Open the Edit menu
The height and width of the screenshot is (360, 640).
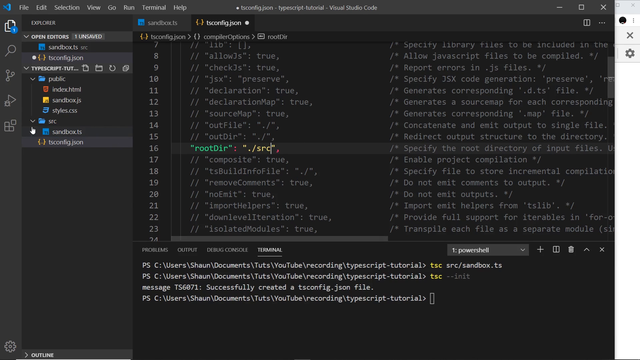tap(41, 7)
